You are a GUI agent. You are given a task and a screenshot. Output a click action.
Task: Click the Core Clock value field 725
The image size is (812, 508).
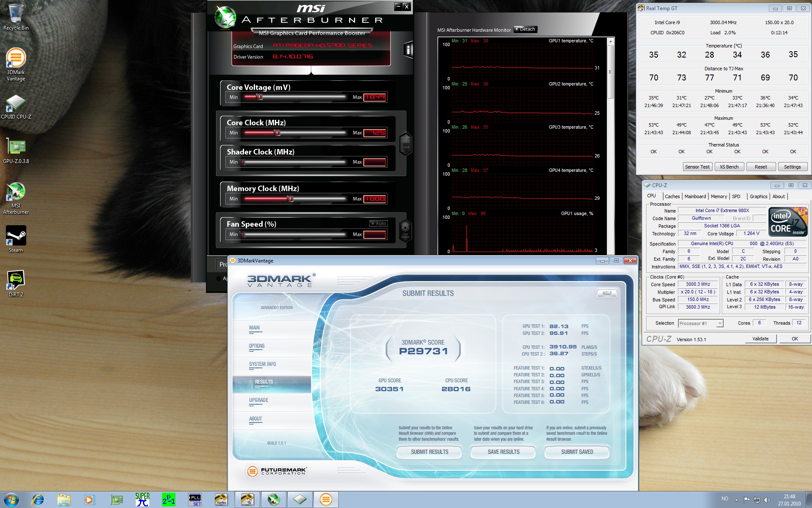pyautogui.click(x=375, y=133)
